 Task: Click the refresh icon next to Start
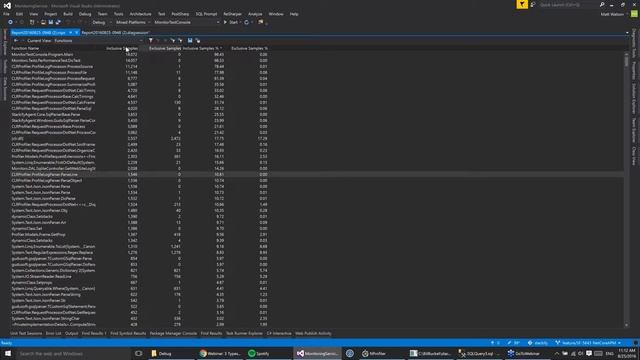247,22
